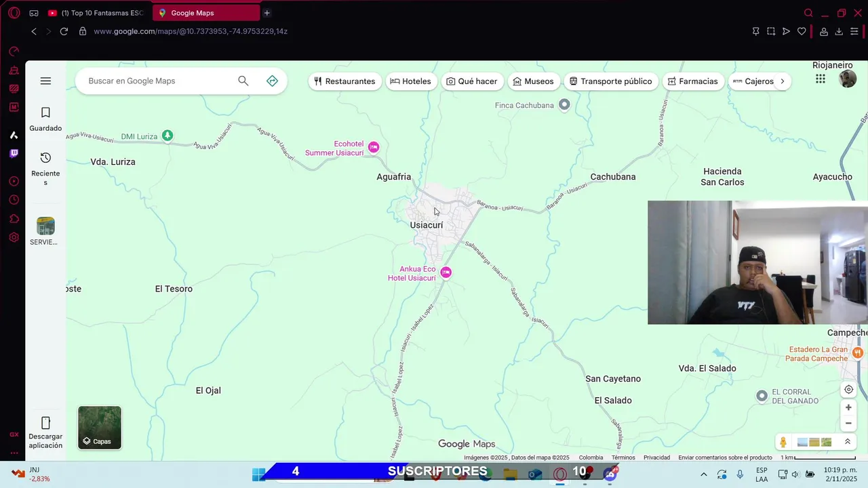Open the Google apps grid

pyautogui.click(x=821, y=79)
